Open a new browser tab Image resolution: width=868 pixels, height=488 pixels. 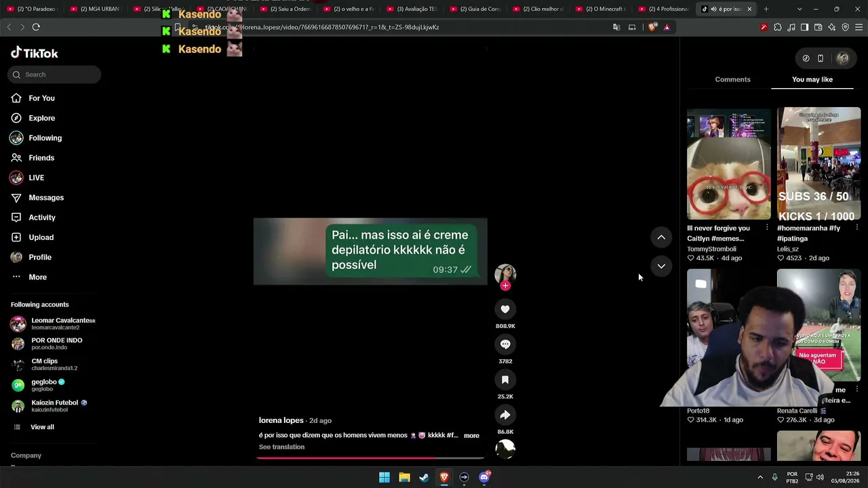pyautogui.click(x=766, y=9)
